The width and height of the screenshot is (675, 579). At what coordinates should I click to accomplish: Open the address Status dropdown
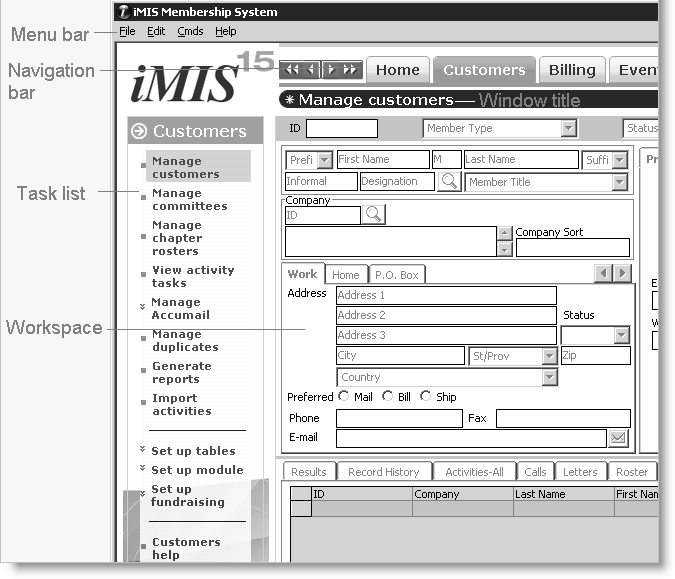pyautogui.click(x=622, y=335)
